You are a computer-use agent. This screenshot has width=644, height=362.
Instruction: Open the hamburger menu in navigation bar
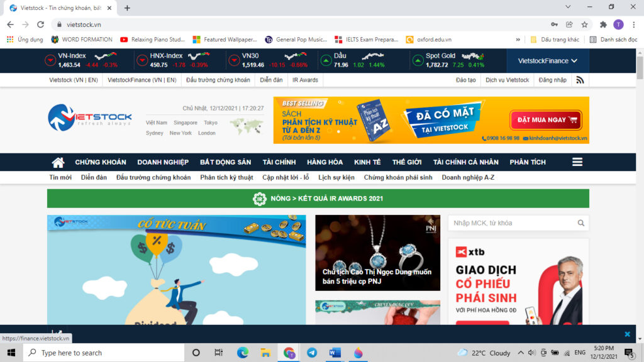coord(577,162)
